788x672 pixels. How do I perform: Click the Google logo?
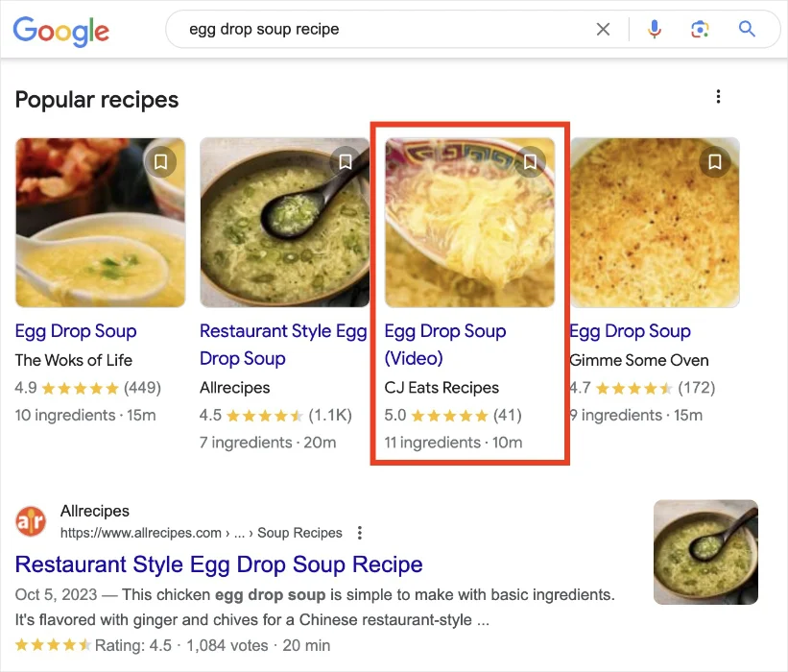(60, 32)
